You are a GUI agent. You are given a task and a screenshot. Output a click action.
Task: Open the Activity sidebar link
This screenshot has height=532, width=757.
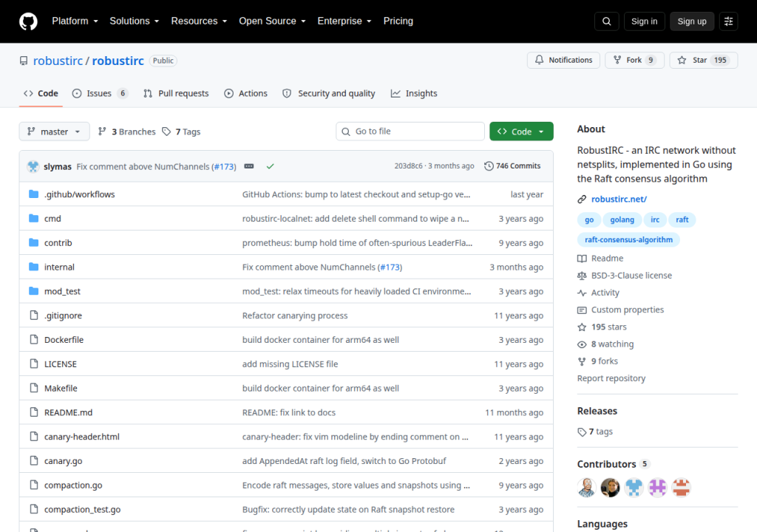[599, 293]
